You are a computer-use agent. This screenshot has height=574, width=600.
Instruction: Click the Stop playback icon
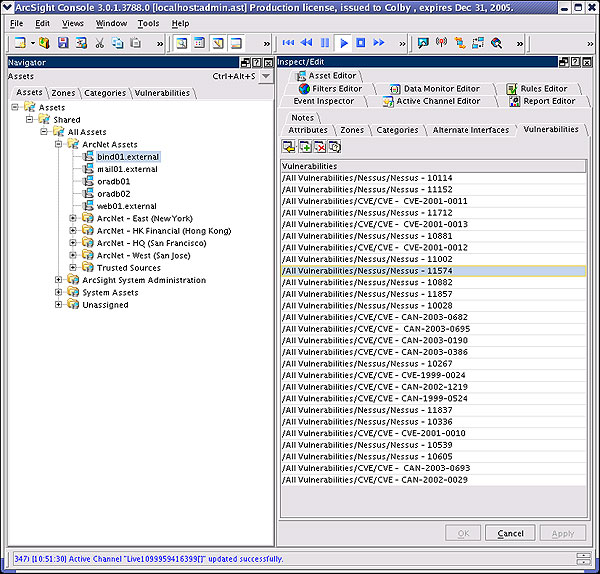point(361,43)
